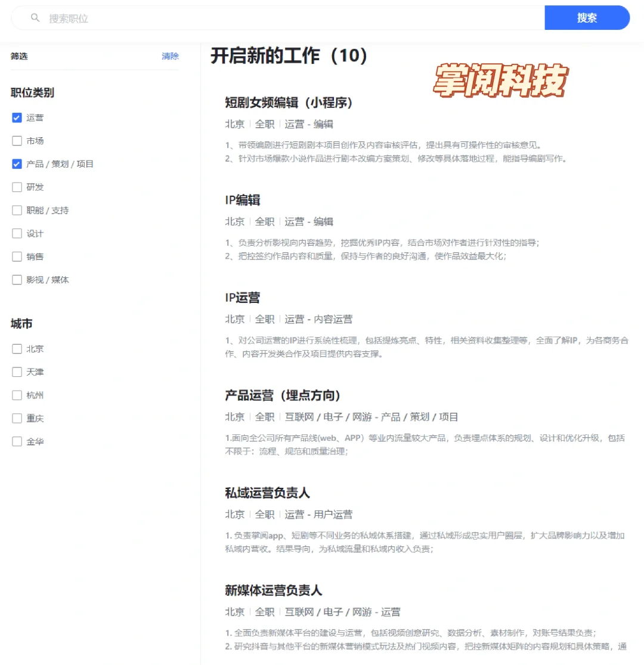Enable the 职能 / 支持 checkbox

17,210
